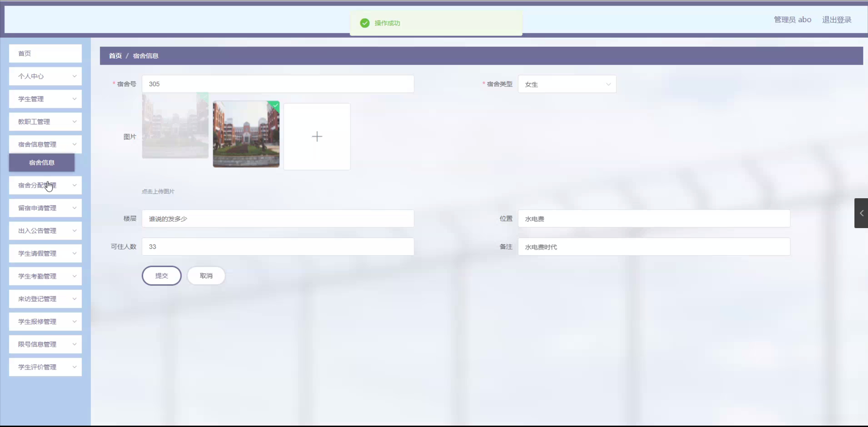Open the 宿舍类型 dropdown showing 女生
Image resolution: width=868 pixels, height=427 pixels.
pos(567,84)
